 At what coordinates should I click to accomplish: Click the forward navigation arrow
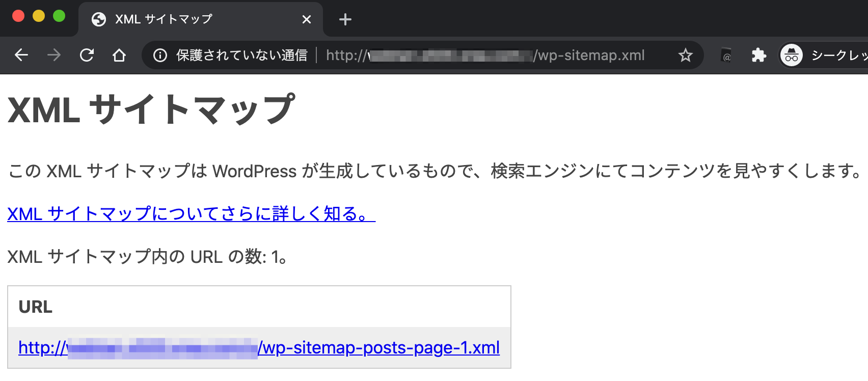pos(54,55)
